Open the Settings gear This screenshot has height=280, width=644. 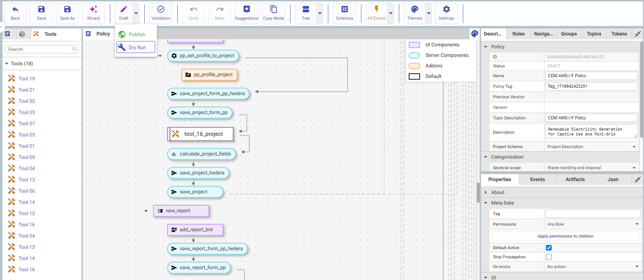(x=446, y=10)
